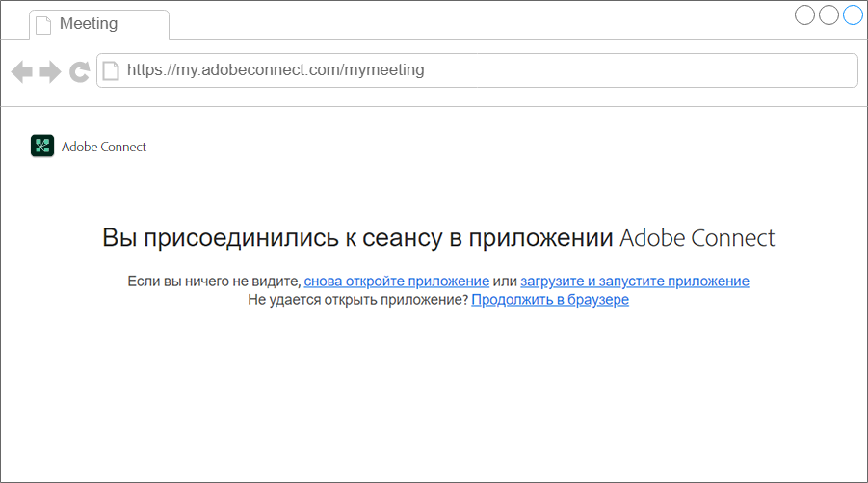Click the browser forward arrow
This screenshot has height=483, width=868.
coord(50,71)
